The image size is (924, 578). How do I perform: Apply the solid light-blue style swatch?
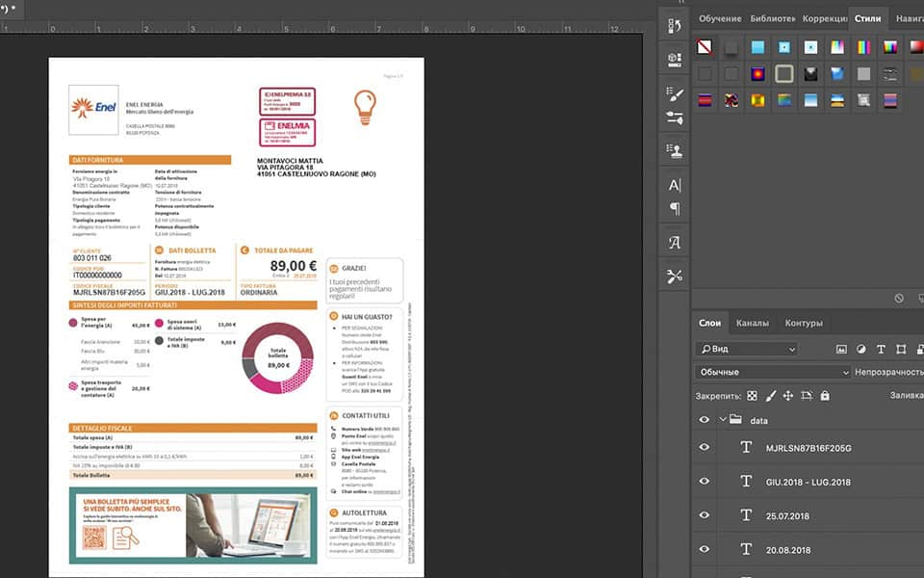[757, 47]
